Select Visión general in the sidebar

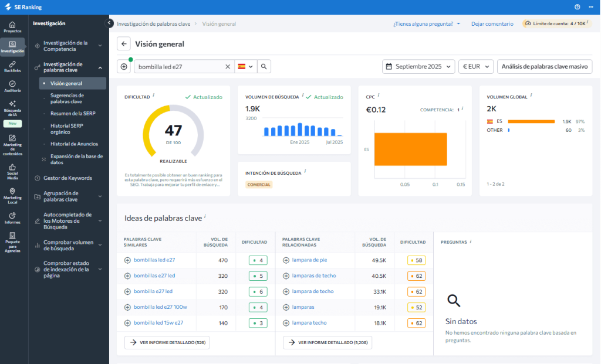(72, 83)
